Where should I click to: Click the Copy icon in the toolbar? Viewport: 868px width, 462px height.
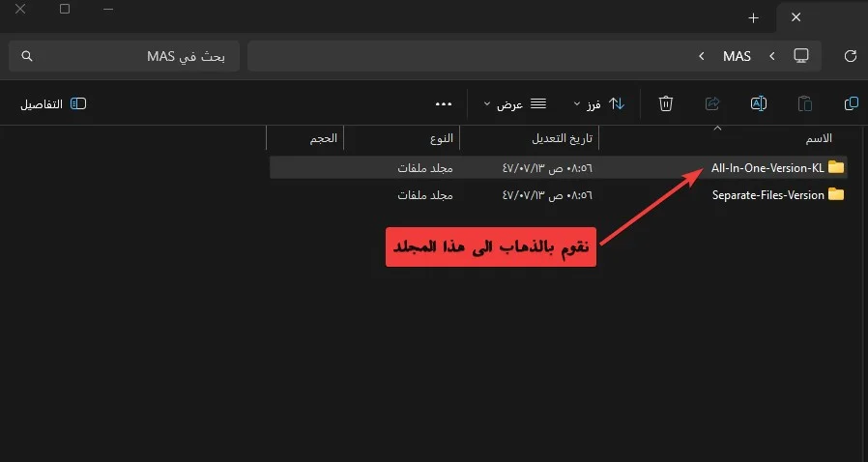coord(852,103)
